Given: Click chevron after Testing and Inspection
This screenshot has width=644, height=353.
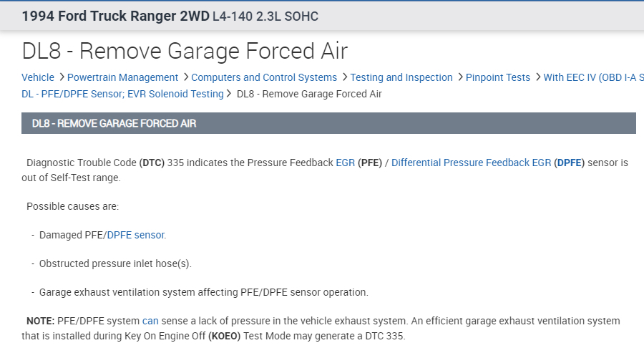Looking at the screenshot, I should pyautogui.click(x=459, y=77).
